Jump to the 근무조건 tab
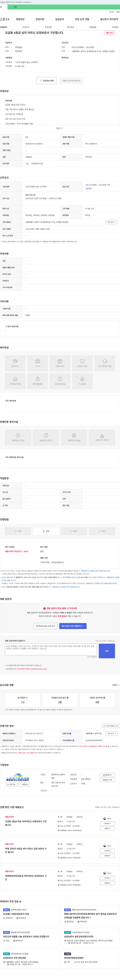Screen dimensions: 120x980 [x=26, y=27]
